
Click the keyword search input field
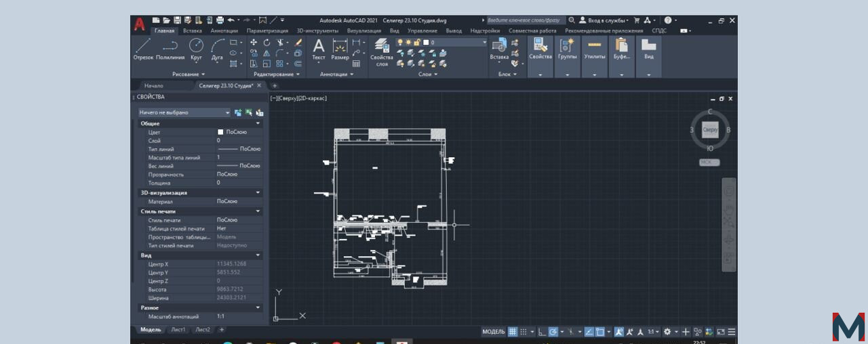pyautogui.click(x=526, y=20)
